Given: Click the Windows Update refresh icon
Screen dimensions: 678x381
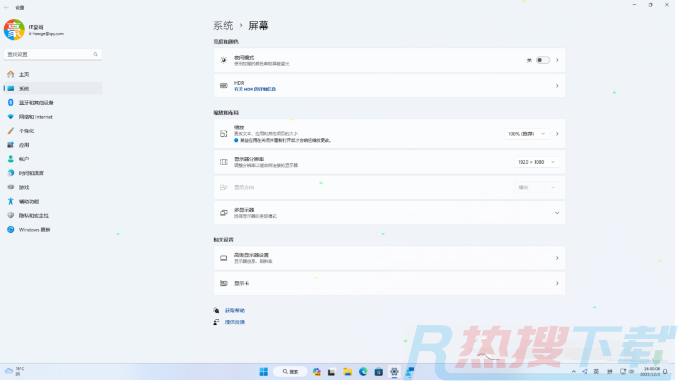Looking at the screenshot, I should [x=11, y=230].
